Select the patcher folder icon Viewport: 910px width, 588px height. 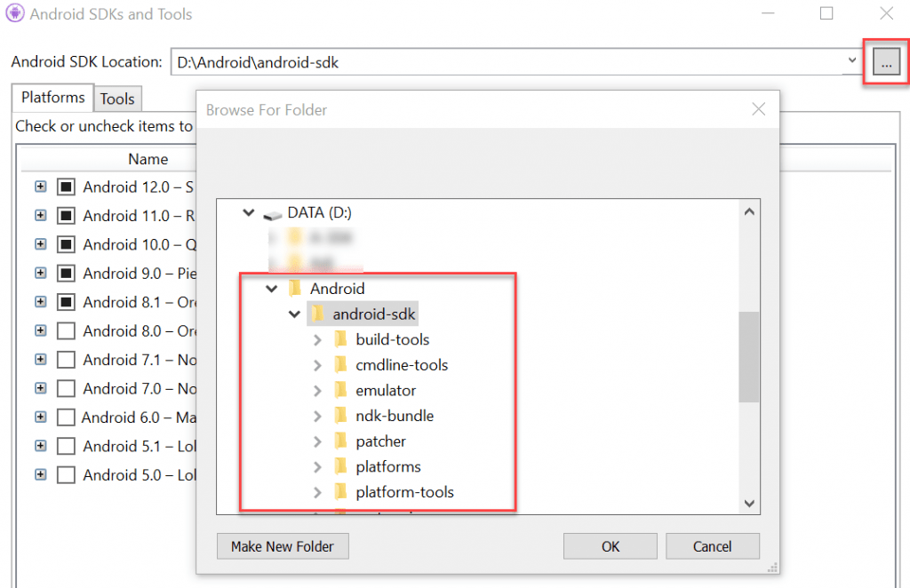pos(341,441)
